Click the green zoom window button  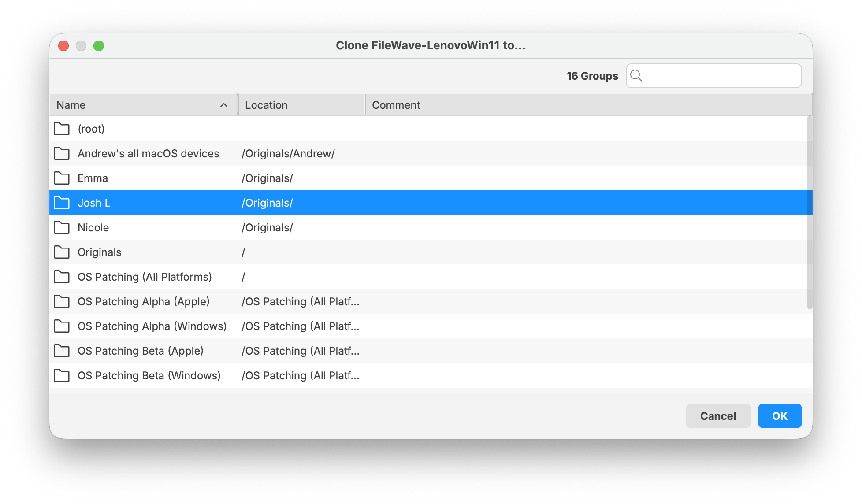click(99, 46)
